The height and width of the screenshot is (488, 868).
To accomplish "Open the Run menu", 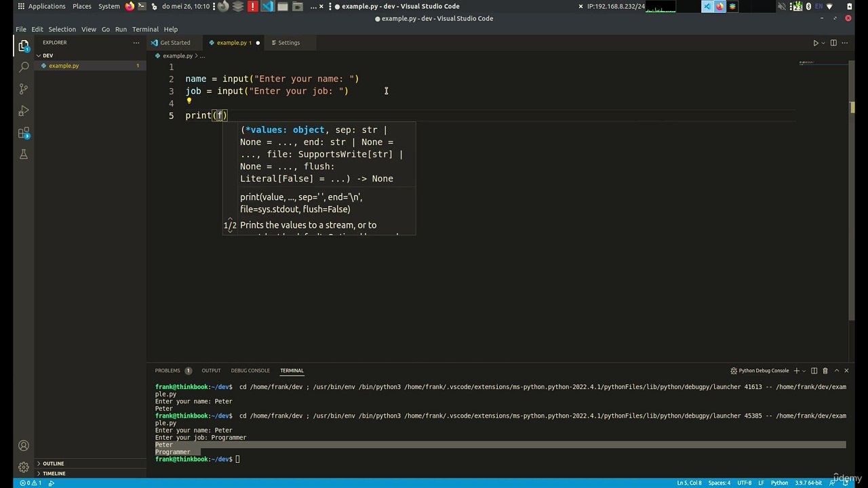I will tap(121, 29).
